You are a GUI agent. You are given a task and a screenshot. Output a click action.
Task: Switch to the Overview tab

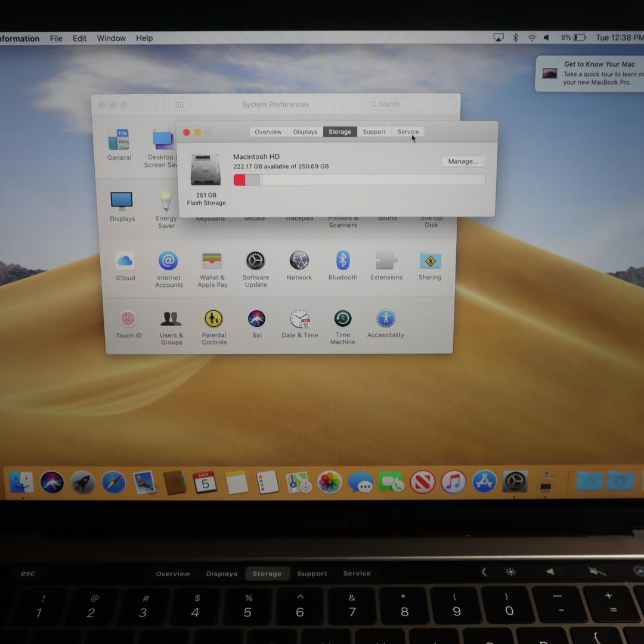click(x=268, y=132)
